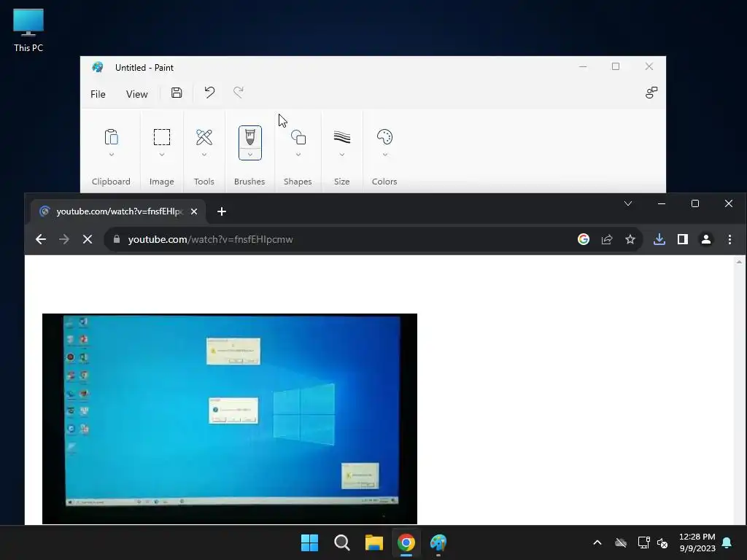Click the Clipboard group label

pos(111,182)
